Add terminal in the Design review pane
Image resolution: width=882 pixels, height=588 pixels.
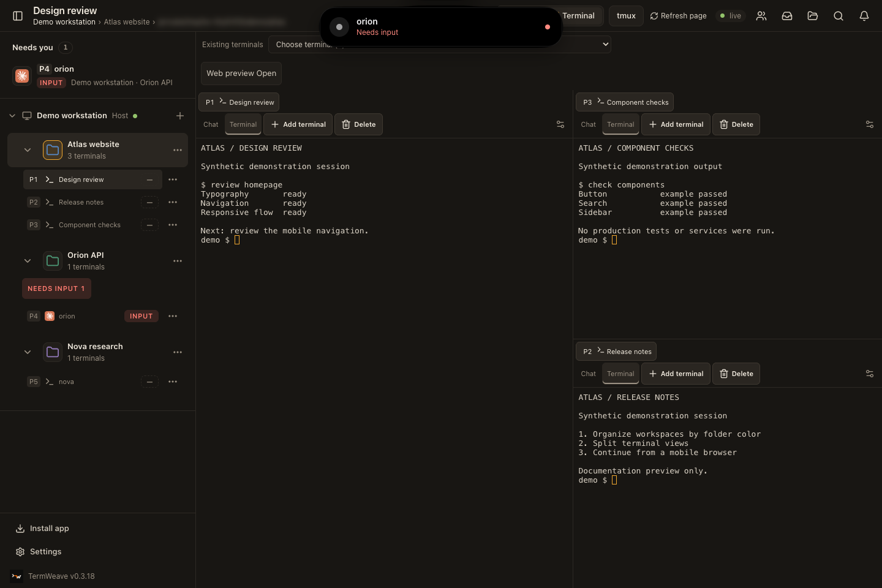(x=298, y=124)
